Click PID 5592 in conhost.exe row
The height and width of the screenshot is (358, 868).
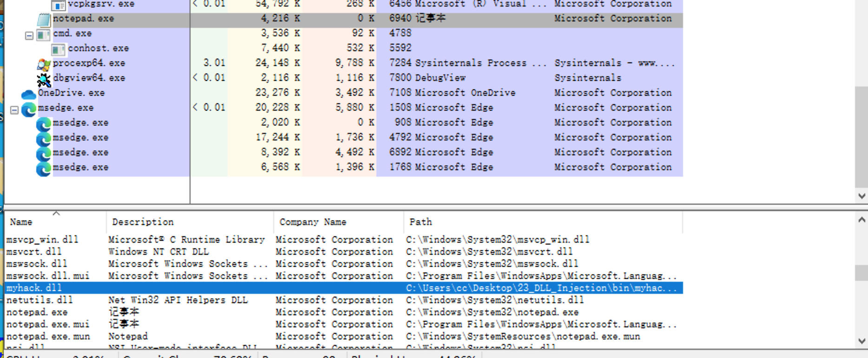point(400,48)
